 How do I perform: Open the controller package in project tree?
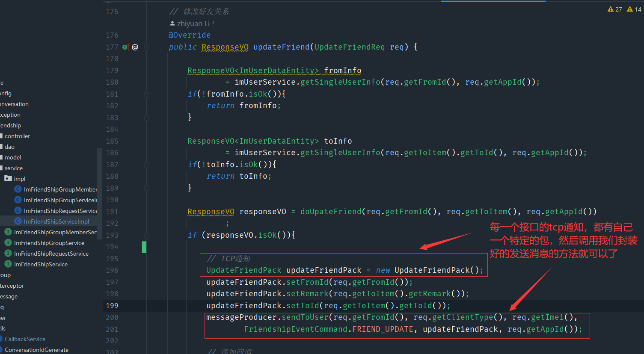(x=17, y=136)
